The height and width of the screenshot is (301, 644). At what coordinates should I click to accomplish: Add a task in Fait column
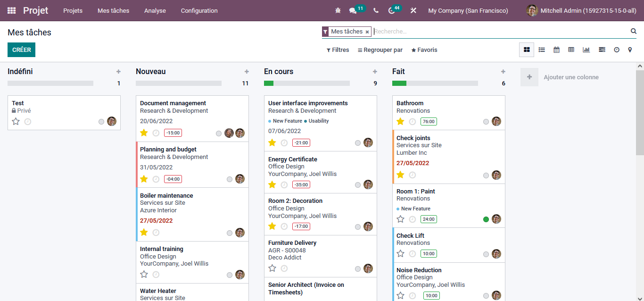503,72
